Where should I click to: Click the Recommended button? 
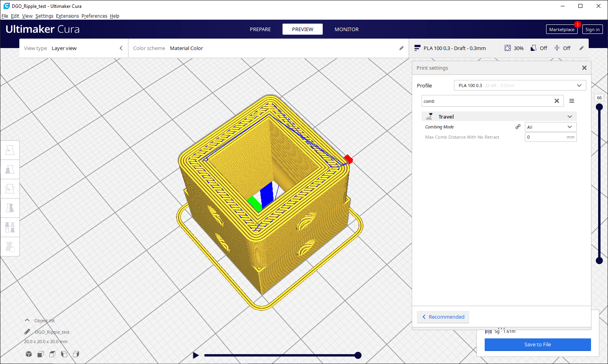[x=443, y=317]
